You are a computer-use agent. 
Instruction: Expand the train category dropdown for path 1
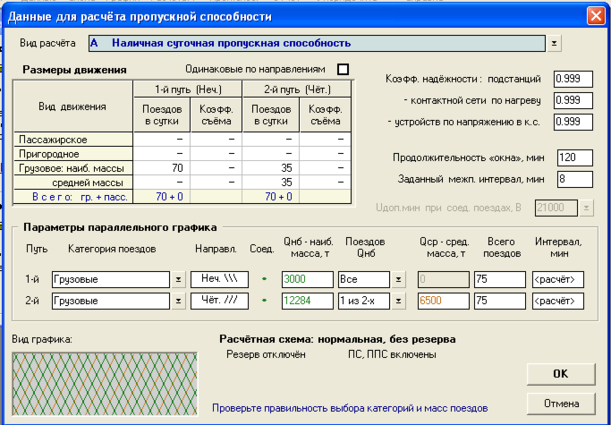pos(178,279)
